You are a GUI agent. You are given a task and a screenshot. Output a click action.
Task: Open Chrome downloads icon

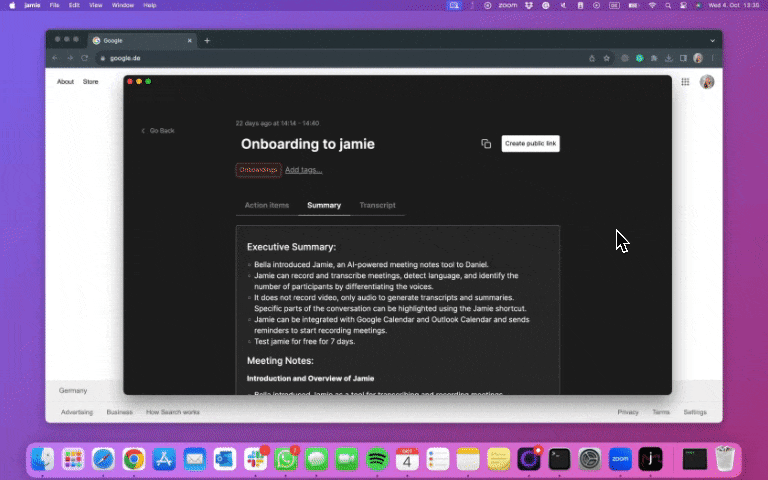click(669, 58)
